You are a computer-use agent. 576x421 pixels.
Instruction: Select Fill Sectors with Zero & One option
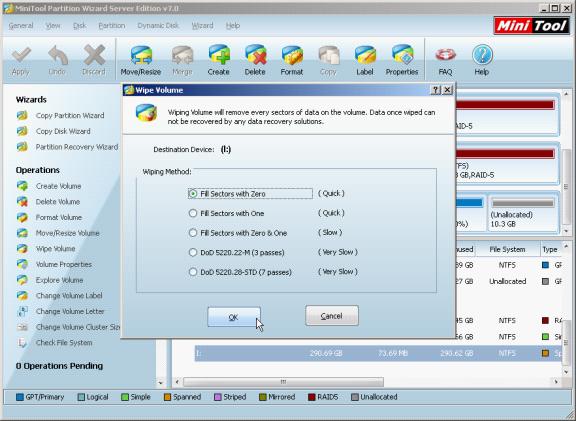[192, 233]
